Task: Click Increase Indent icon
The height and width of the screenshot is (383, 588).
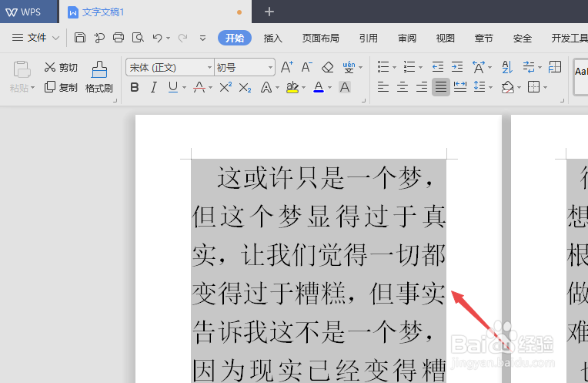Action: coord(457,67)
